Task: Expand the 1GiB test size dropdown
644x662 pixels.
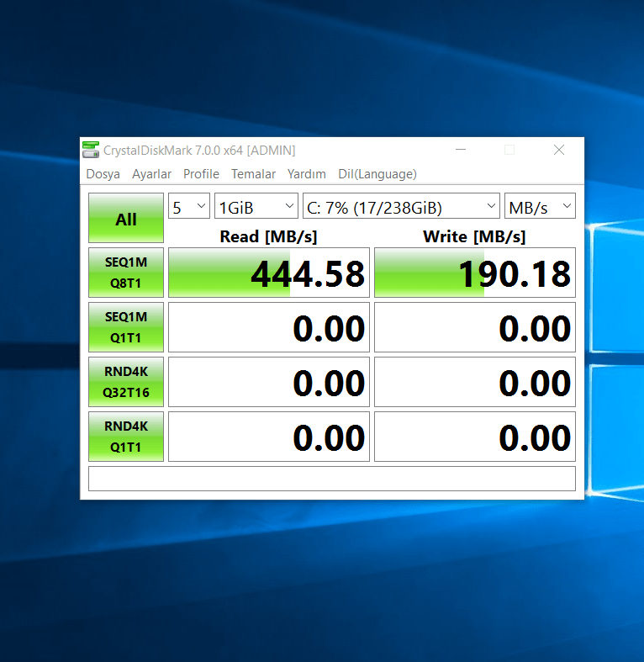Action: pyautogui.click(x=256, y=206)
